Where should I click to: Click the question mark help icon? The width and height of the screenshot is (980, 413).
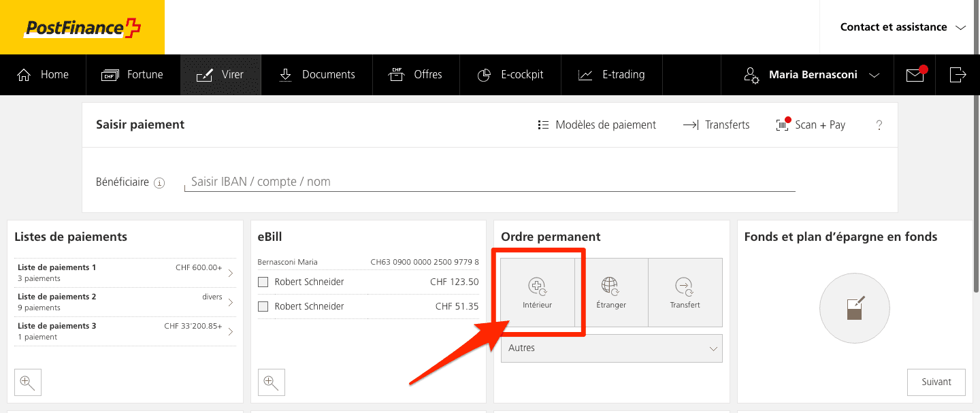coord(879,125)
